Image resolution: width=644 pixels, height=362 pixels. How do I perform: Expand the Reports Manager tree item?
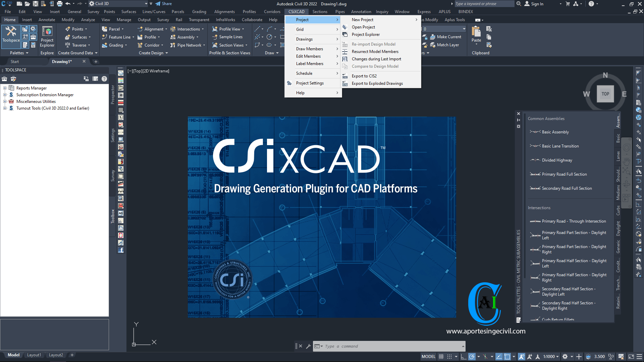pyautogui.click(x=4, y=87)
